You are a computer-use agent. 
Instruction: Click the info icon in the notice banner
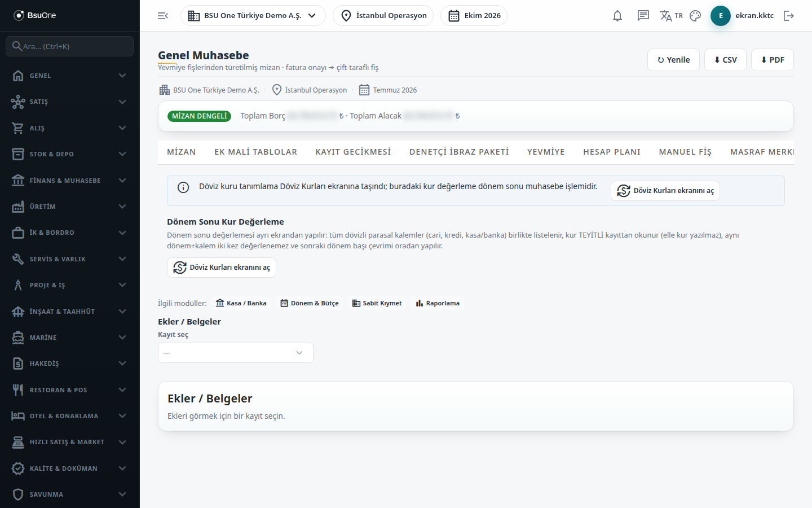pos(183,187)
